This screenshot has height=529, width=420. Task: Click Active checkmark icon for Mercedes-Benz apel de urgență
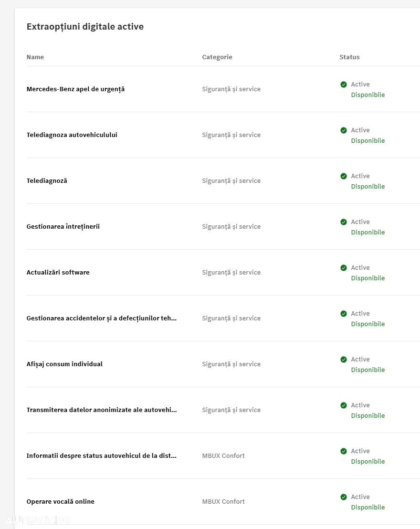tap(344, 85)
